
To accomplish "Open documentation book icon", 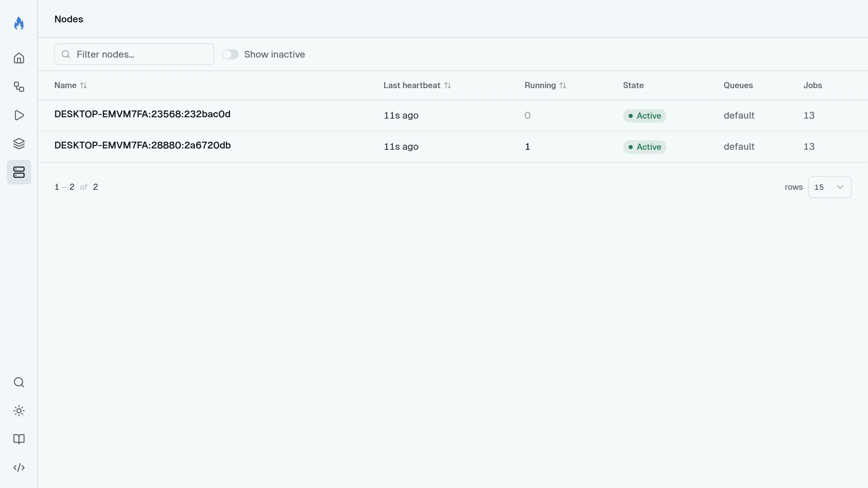I will tap(19, 439).
